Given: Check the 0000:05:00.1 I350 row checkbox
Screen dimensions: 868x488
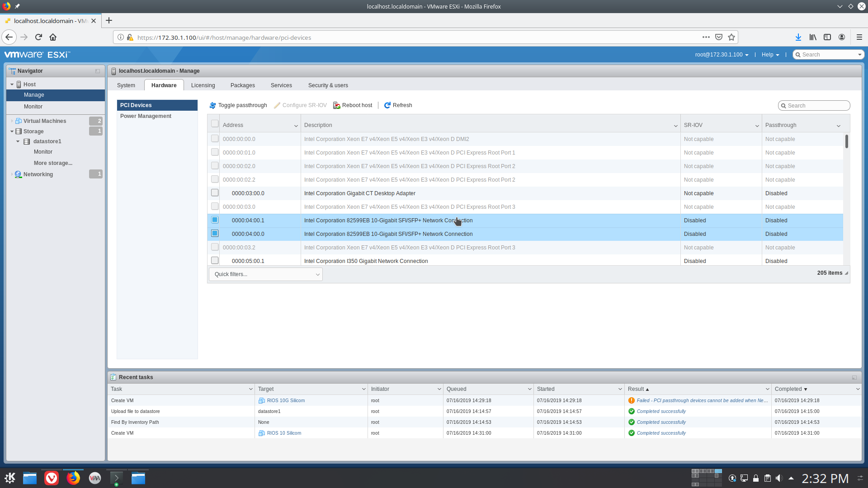Looking at the screenshot, I should click(215, 261).
